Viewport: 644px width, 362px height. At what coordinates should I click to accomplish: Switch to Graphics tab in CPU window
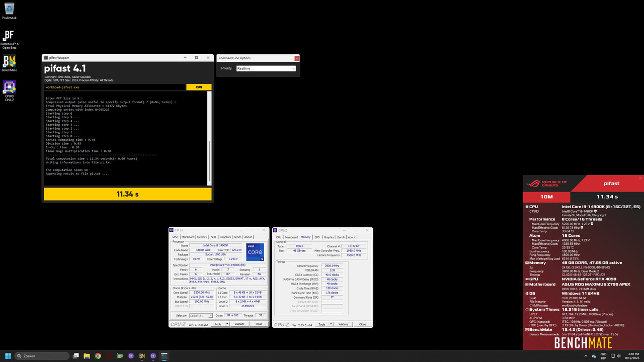tap(225, 237)
